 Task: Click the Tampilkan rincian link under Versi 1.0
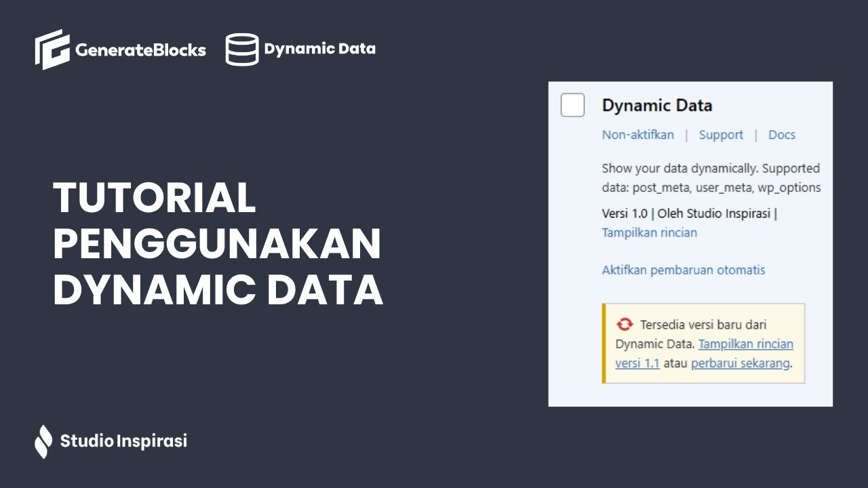[650, 232]
